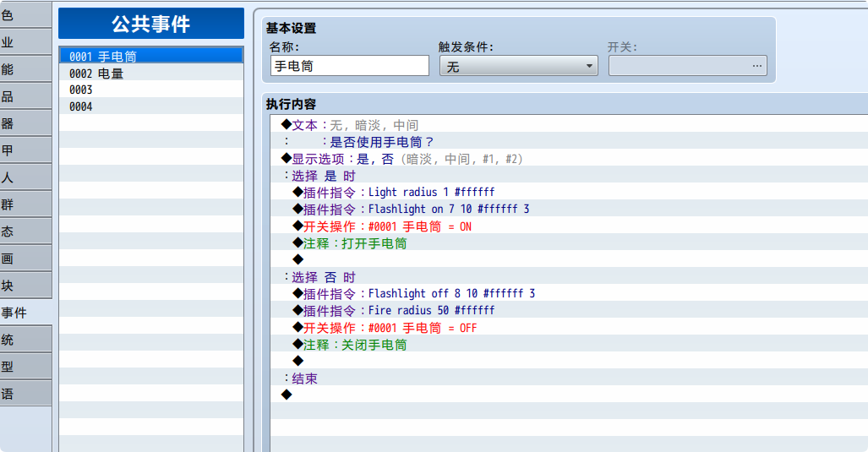Select the 文本：无, 暗淡, 中间 command line
868x452 pixels.
coord(569,125)
